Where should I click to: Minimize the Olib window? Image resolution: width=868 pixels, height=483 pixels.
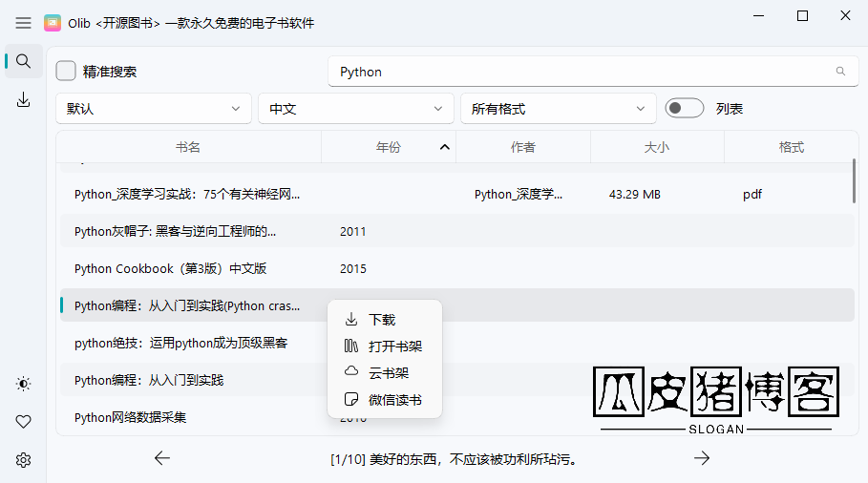click(x=758, y=16)
